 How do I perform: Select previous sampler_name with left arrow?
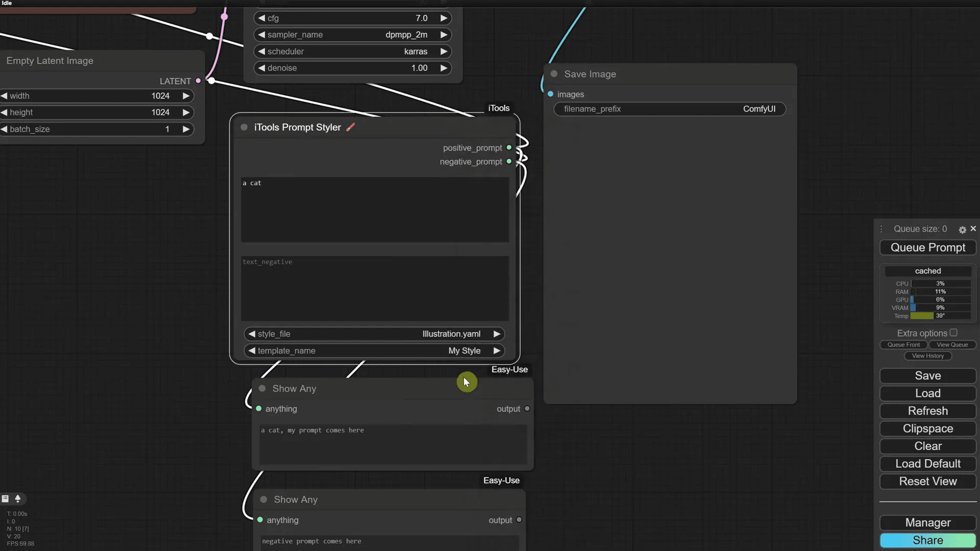261,35
